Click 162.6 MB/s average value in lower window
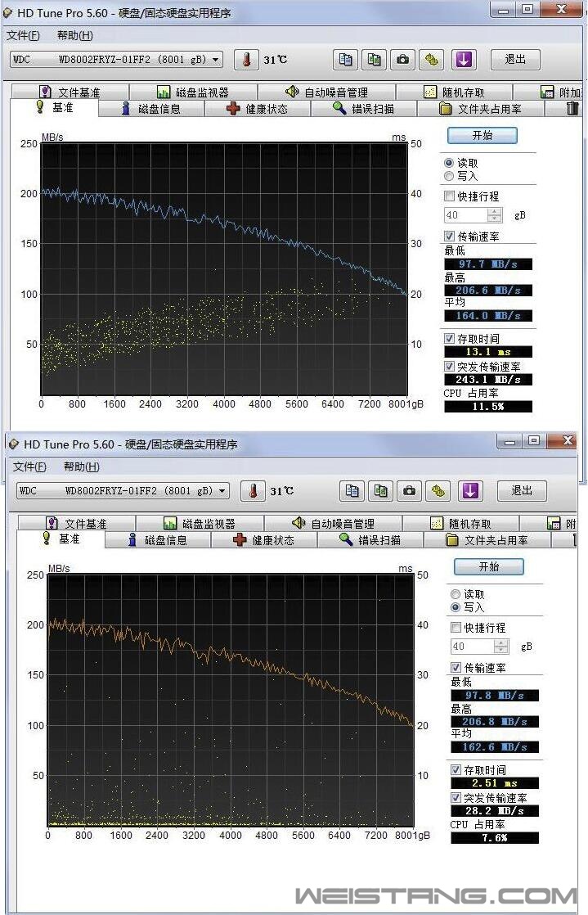The image size is (588, 915). coord(495,747)
